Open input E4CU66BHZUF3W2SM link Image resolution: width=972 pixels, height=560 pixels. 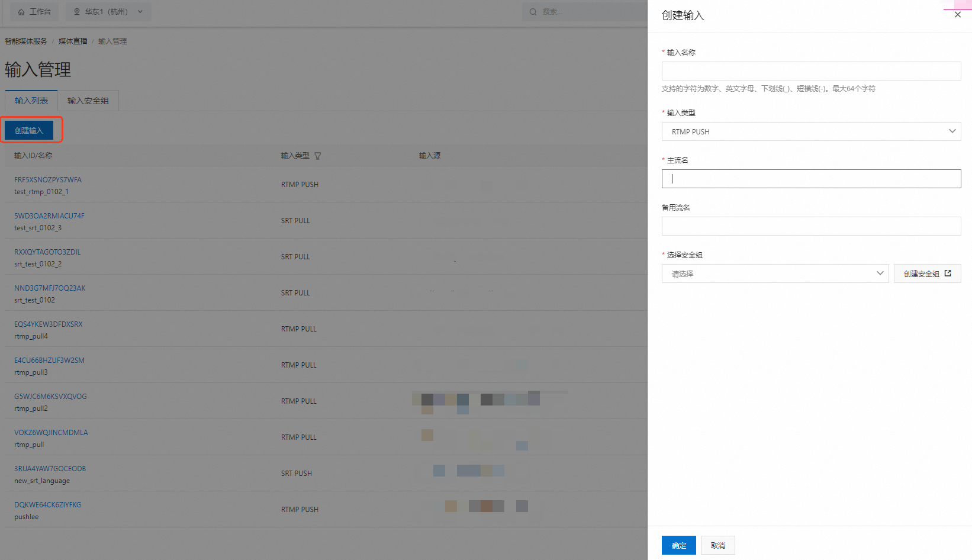coord(49,360)
